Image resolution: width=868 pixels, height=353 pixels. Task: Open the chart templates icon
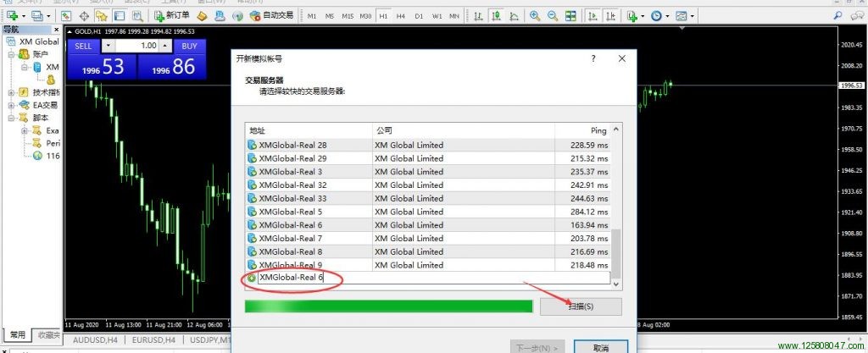681,16
